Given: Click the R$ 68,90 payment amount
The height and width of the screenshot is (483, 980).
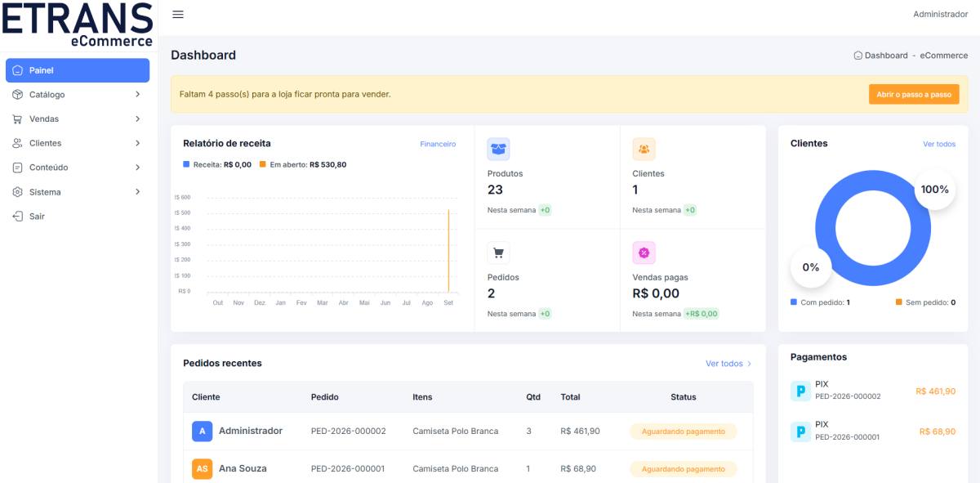Looking at the screenshot, I should coord(938,432).
